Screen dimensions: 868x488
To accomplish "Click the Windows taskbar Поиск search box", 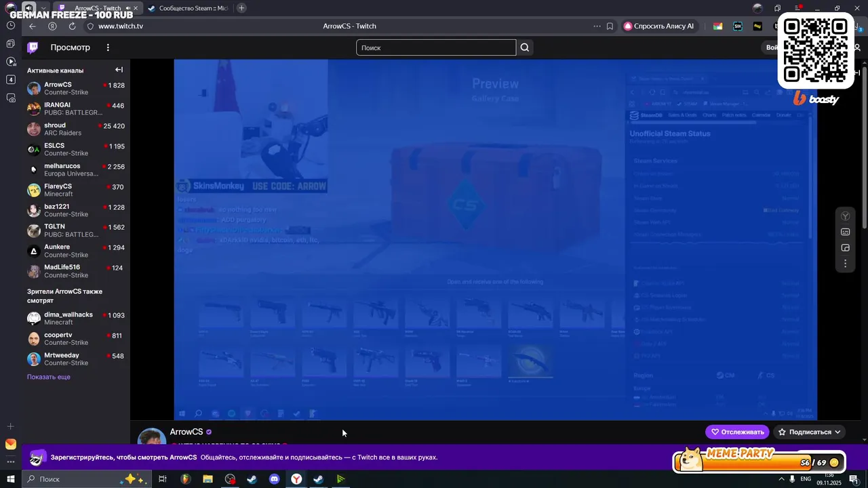I will [87, 479].
